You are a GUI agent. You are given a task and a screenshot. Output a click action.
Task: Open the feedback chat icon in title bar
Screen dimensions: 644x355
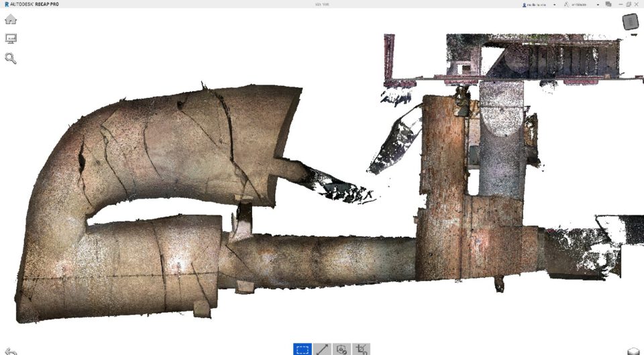pos(608,4)
